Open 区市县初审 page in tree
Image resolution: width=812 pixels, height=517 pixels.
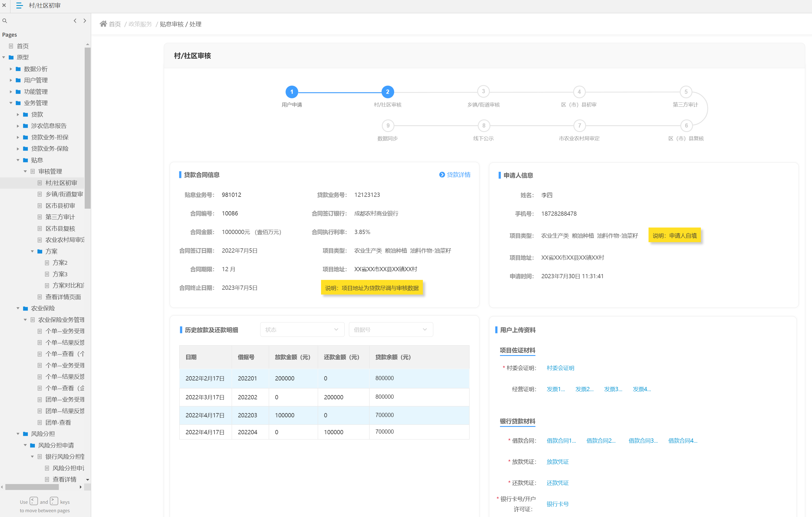pyautogui.click(x=60, y=206)
